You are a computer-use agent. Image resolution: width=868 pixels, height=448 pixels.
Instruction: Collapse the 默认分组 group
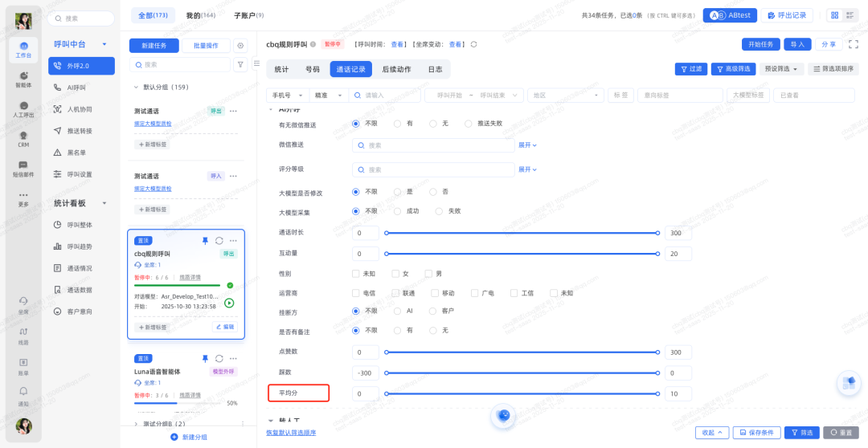tap(136, 87)
